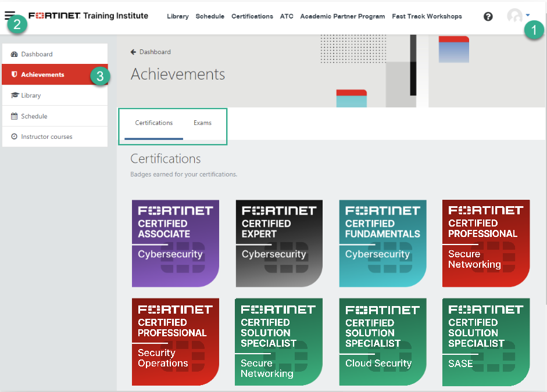The height and width of the screenshot is (392, 547).
Task: Open Schedule in the top navigation
Action: coord(210,16)
